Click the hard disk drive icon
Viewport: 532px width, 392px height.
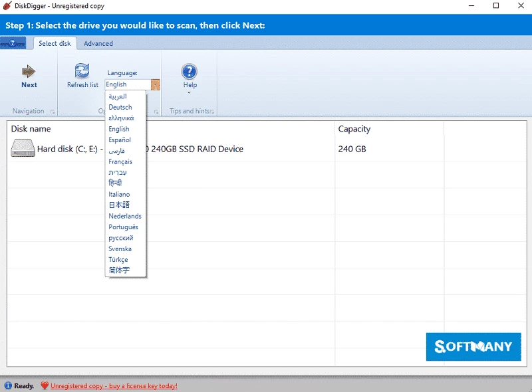[x=23, y=149]
